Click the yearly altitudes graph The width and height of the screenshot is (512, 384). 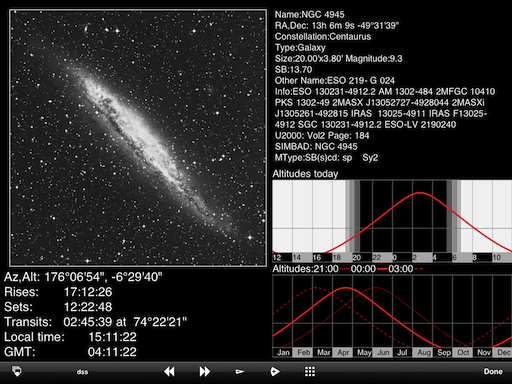392,316
